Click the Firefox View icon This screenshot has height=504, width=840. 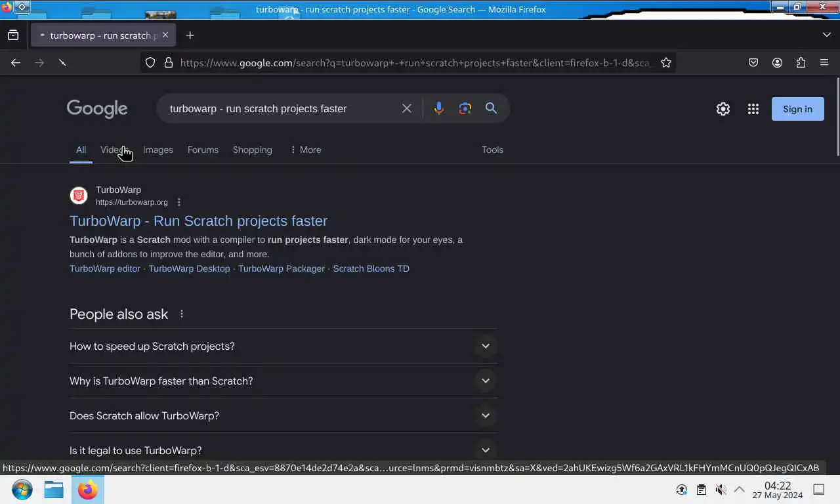coord(13,35)
